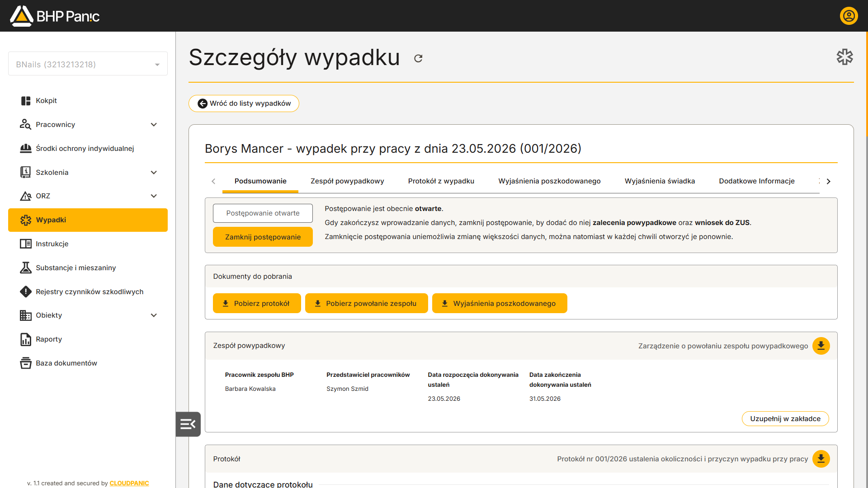Viewport: 868px width, 488px height.
Task: Open the CLOUDPANIC footer link
Action: (129, 483)
